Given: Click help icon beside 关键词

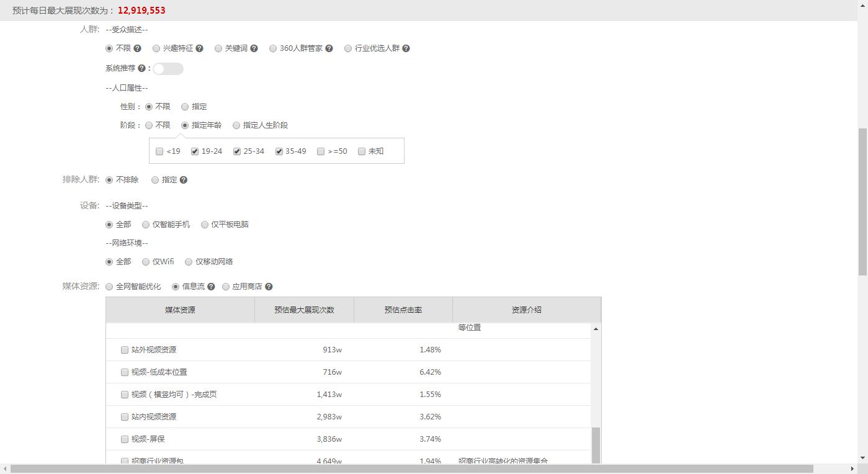Looking at the screenshot, I should 254,48.
